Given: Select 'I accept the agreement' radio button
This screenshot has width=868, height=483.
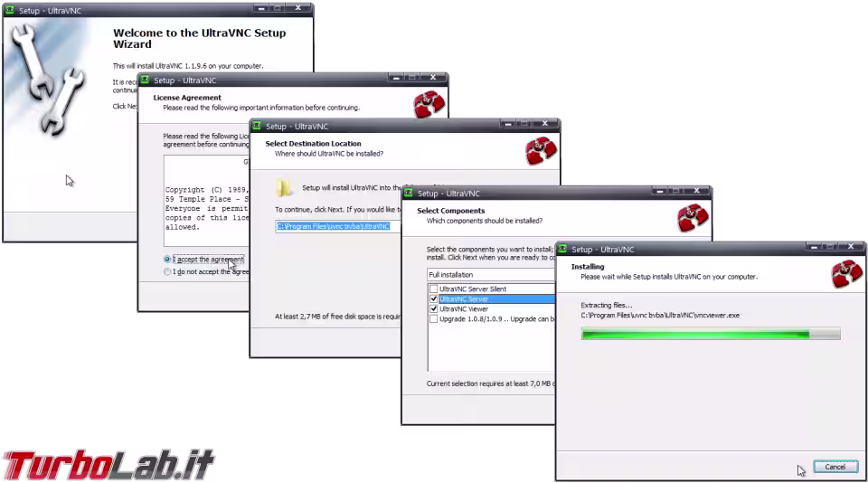Looking at the screenshot, I should coord(167,260).
